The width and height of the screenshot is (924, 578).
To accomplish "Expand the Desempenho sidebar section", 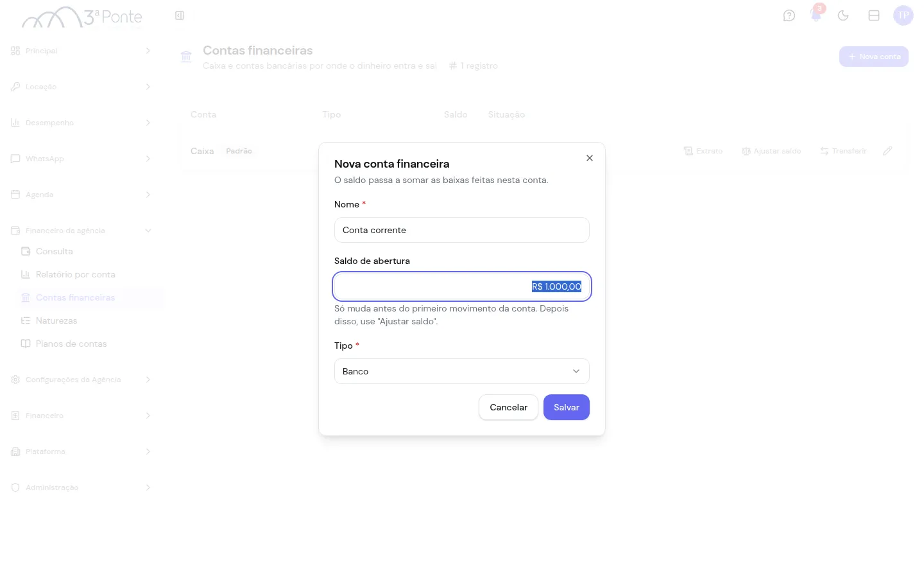I will 81,123.
